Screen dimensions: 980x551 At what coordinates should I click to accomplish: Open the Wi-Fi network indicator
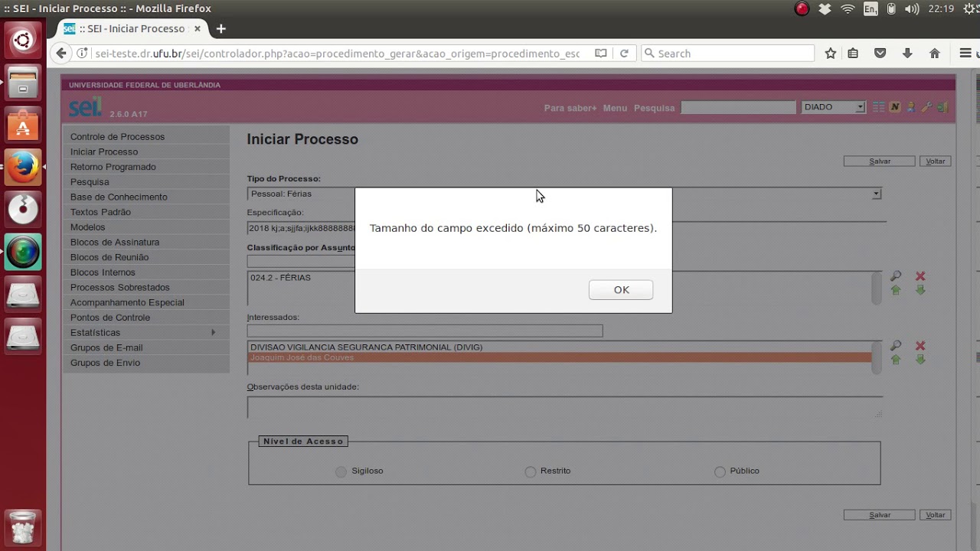(x=848, y=9)
